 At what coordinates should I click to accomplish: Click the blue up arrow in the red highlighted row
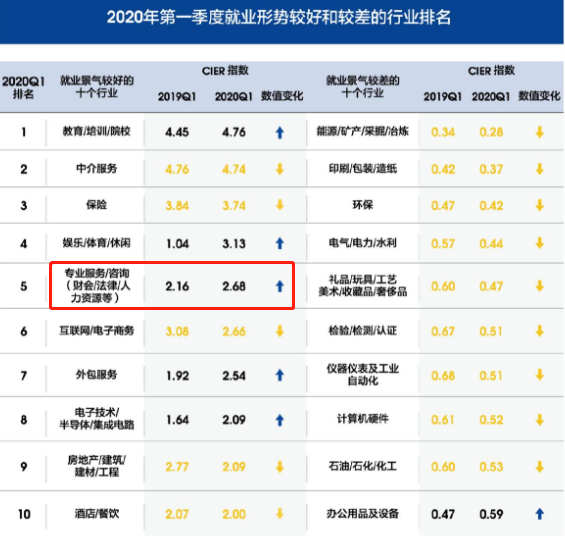coord(280,286)
